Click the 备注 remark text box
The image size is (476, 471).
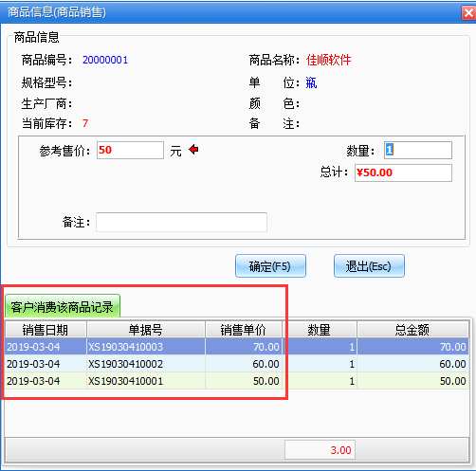click(181, 222)
